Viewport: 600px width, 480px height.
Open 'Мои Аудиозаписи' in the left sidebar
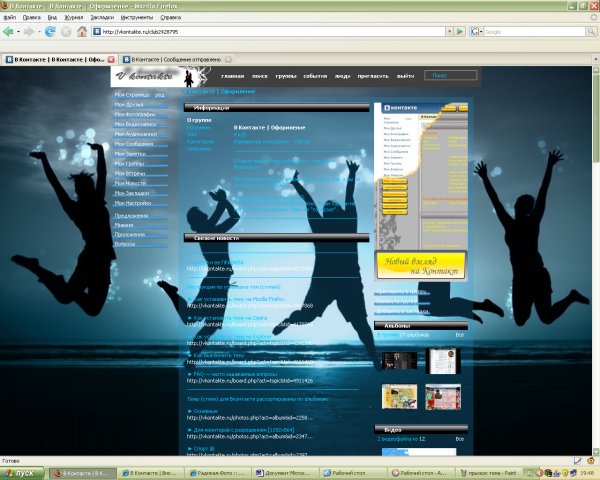click(136, 134)
